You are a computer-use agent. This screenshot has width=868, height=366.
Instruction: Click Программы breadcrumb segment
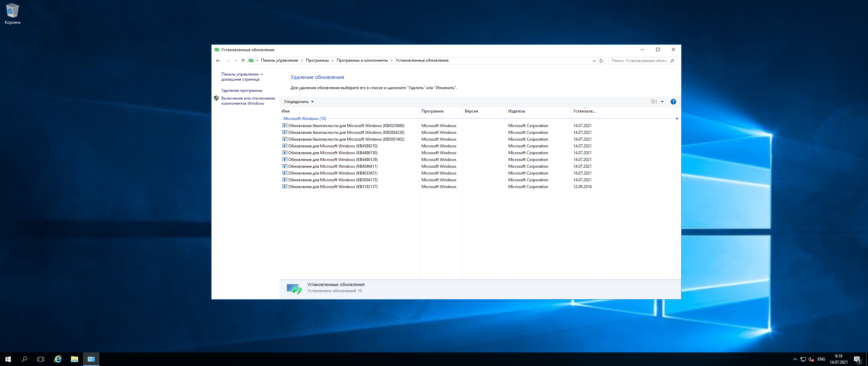pos(317,61)
